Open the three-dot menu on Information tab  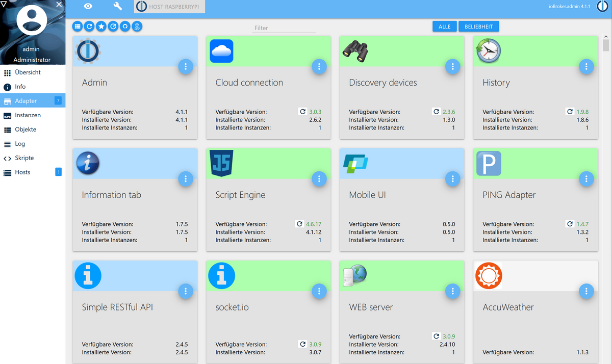pyautogui.click(x=186, y=178)
